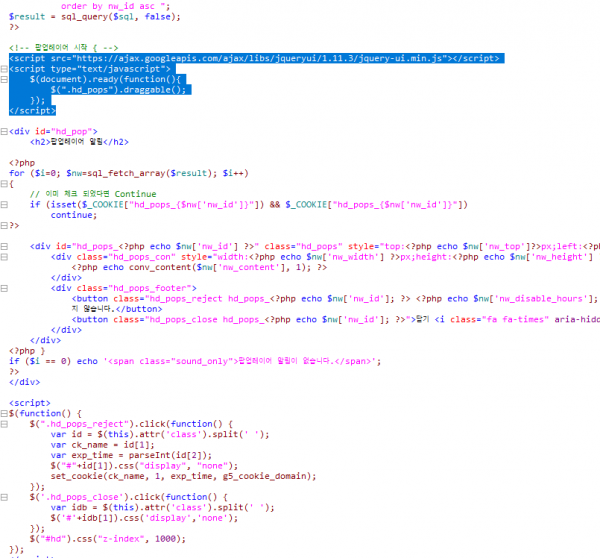Screen dimensions: 600x558
Task: Click the button class="hd_pops_reject line
Action: coord(335,299)
